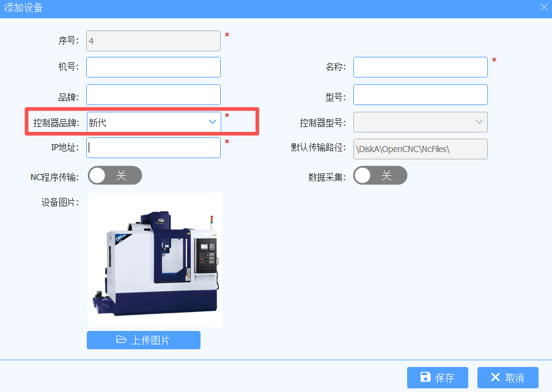
Task: Click the X icon beside 取消
Action: tap(495, 377)
